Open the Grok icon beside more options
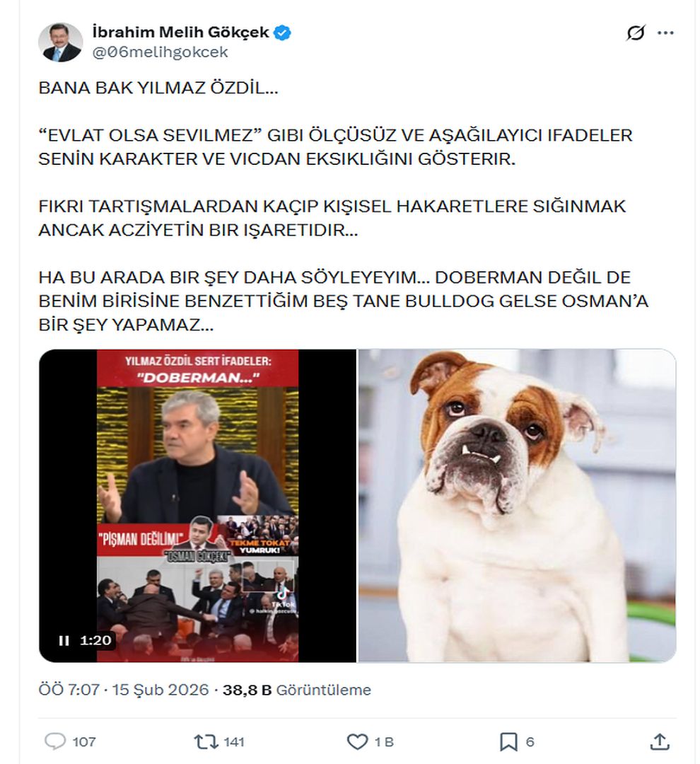This screenshot has height=764, width=700. coord(636,33)
